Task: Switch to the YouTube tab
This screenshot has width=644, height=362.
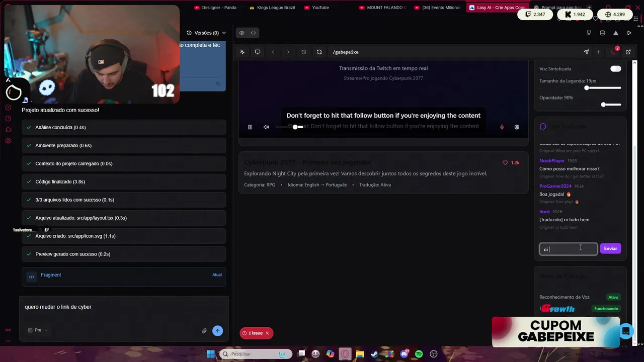Action: pos(316,8)
